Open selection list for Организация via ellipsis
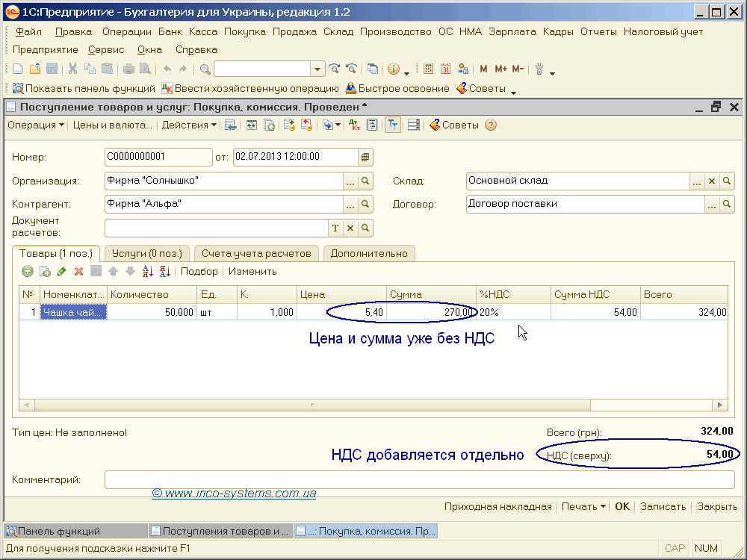 point(350,181)
